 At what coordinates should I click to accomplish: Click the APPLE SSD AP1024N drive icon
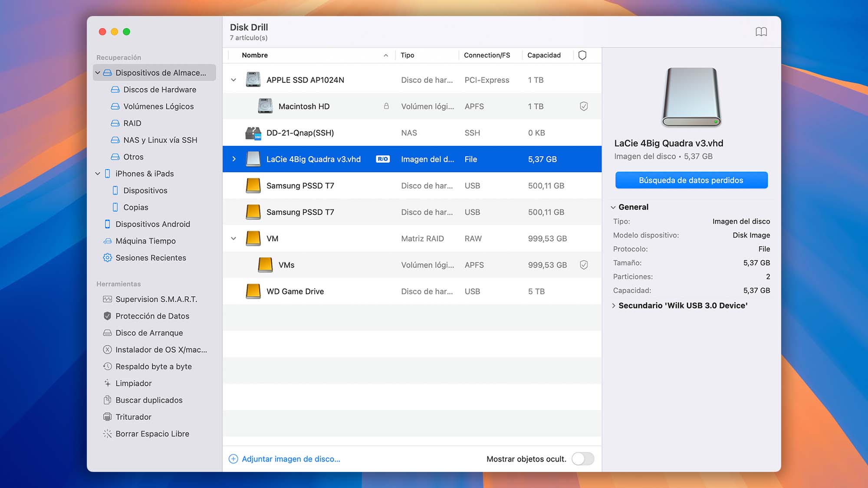click(x=253, y=80)
